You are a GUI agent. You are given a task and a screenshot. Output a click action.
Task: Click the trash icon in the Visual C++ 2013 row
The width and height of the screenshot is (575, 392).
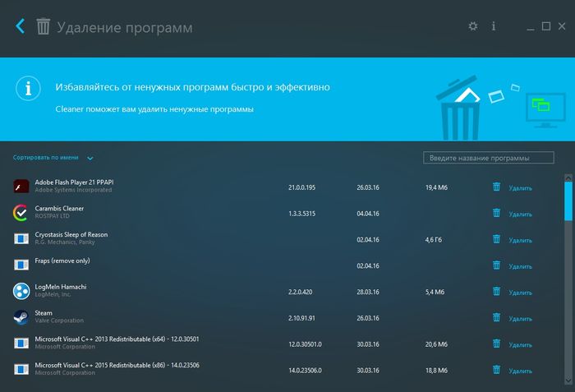[496, 344]
